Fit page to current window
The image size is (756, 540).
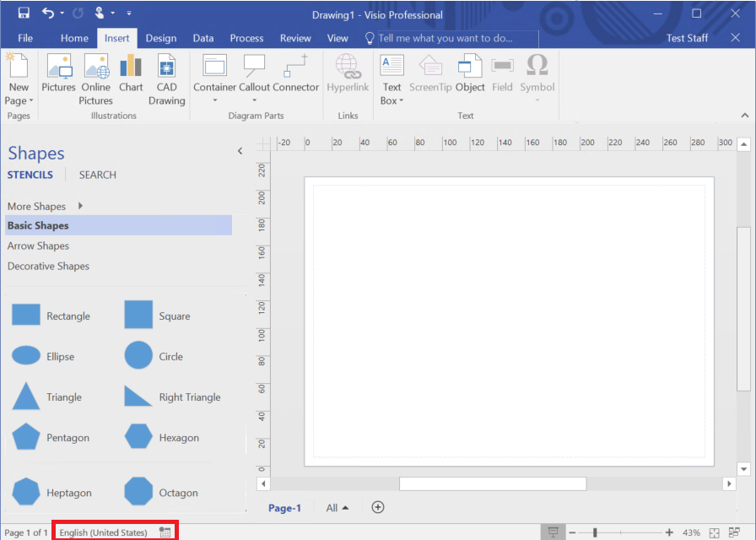point(715,532)
